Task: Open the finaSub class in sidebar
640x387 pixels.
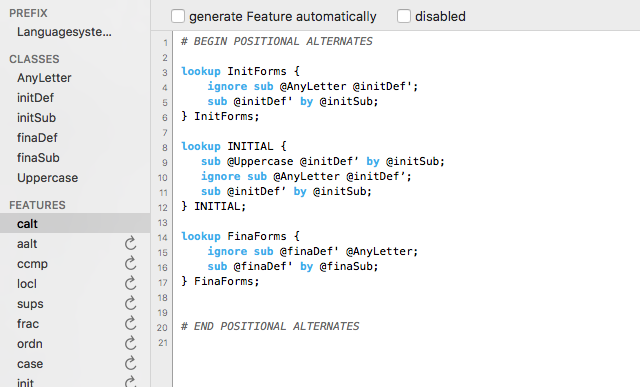Action: click(38, 158)
